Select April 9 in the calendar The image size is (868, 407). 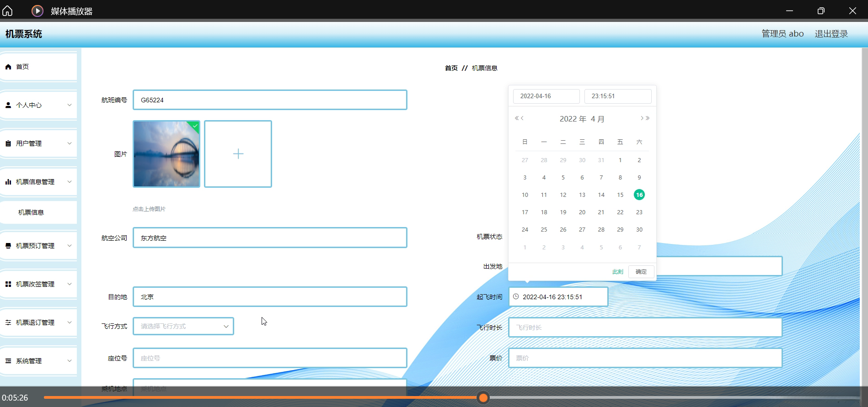(639, 178)
